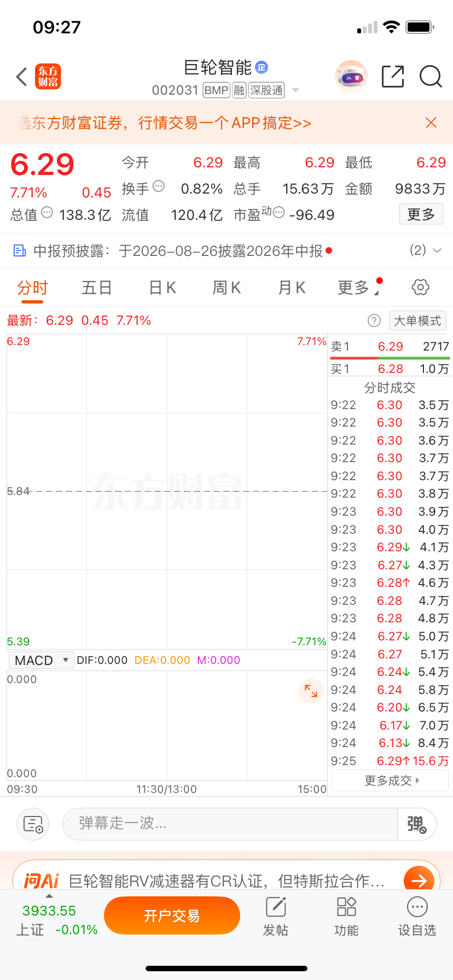Tap the info icon beside 总值
The height and width of the screenshot is (980, 453).
click(x=47, y=213)
